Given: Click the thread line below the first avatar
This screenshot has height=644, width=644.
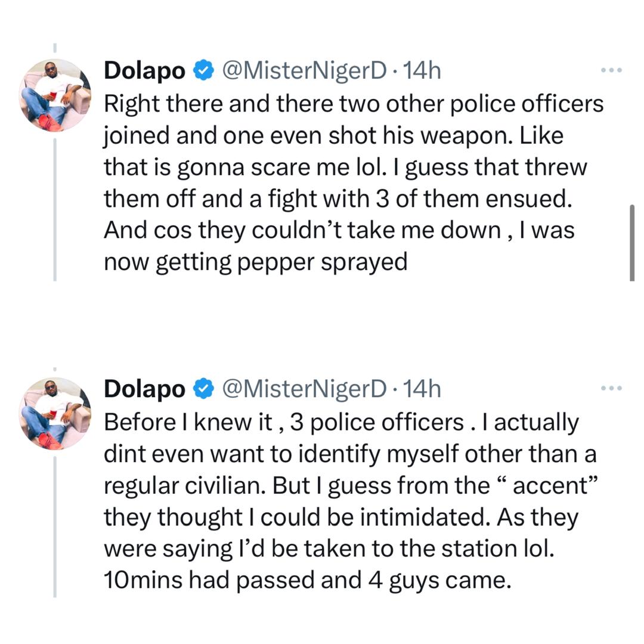Looking at the screenshot, I should (55, 209).
